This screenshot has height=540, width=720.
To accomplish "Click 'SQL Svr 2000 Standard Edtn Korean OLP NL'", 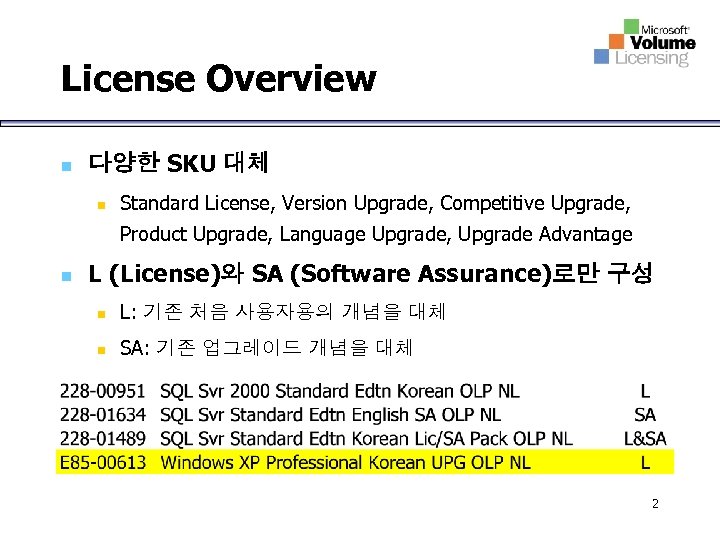I will pyautogui.click(x=340, y=391).
